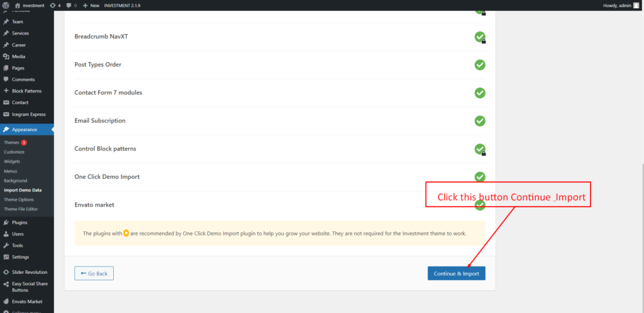
Task: Click the Continue & Import button
Action: [457, 273]
